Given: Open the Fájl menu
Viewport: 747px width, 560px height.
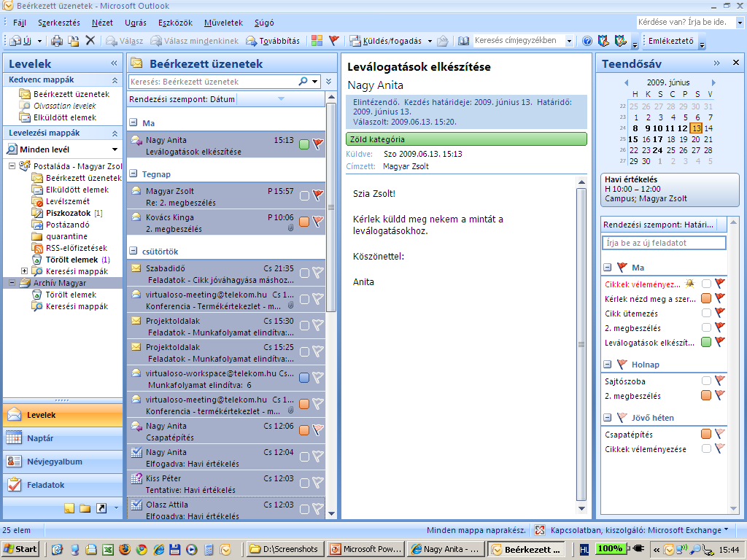Looking at the screenshot, I should tap(20, 23).
